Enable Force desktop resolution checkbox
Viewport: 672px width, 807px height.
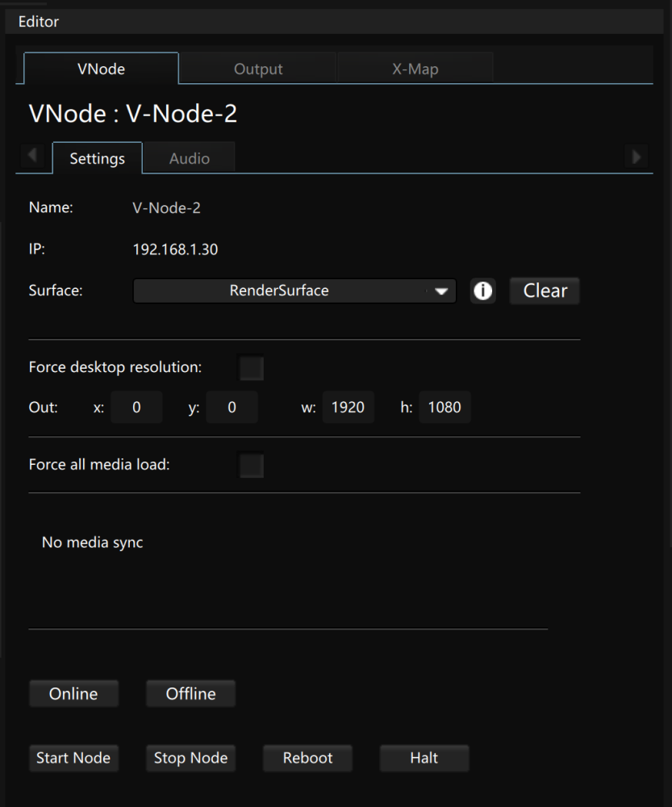point(252,369)
